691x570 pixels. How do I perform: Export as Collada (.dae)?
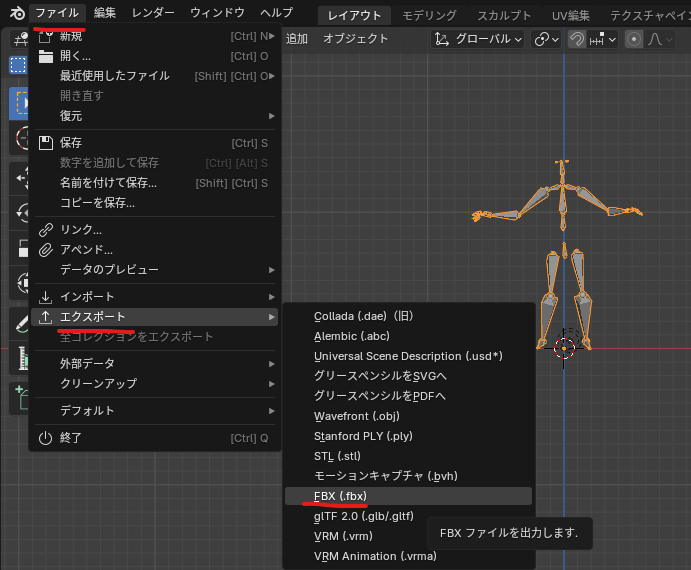point(409,316)
